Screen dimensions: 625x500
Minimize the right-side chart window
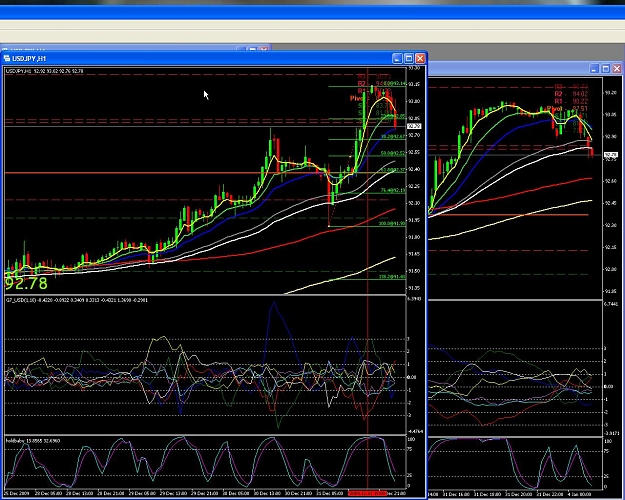point(594,69)
